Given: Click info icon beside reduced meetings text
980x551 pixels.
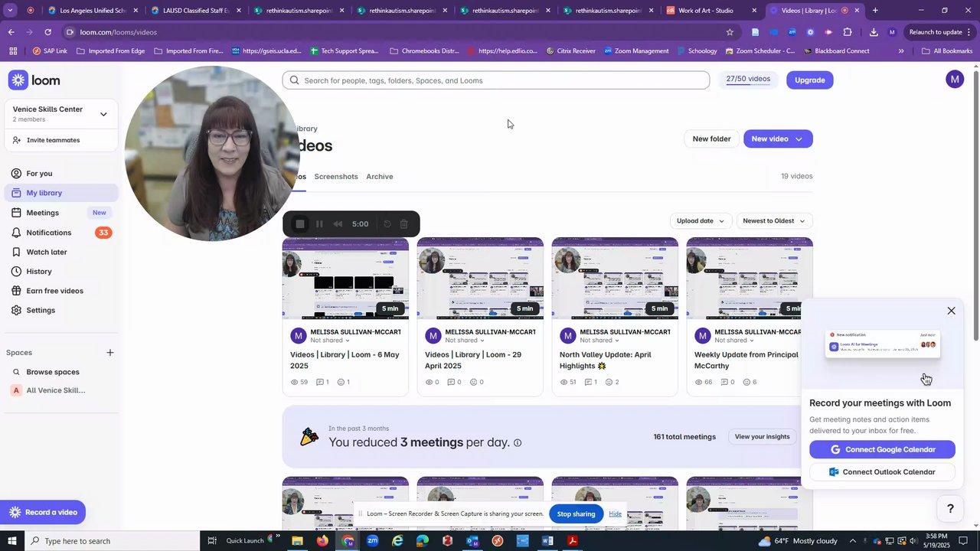Looking at the screenshot, I should tap(518, 443).
